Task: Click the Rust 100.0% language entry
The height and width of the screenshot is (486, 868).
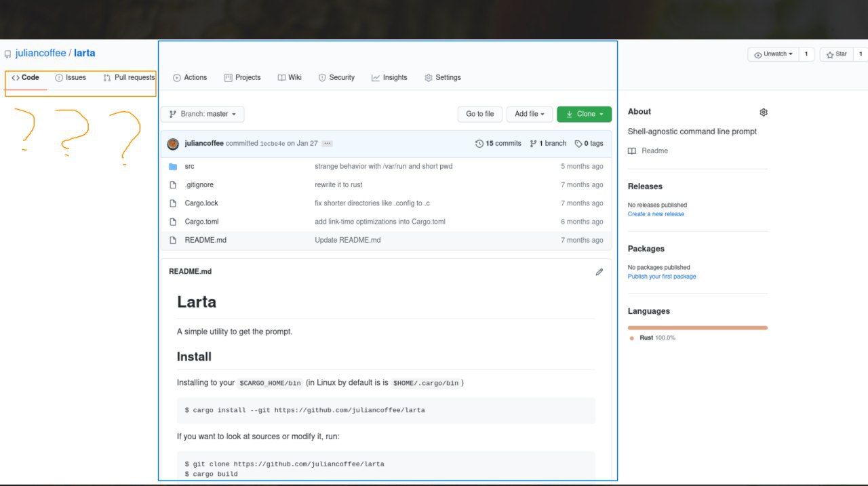Action: tap(652, 338)
